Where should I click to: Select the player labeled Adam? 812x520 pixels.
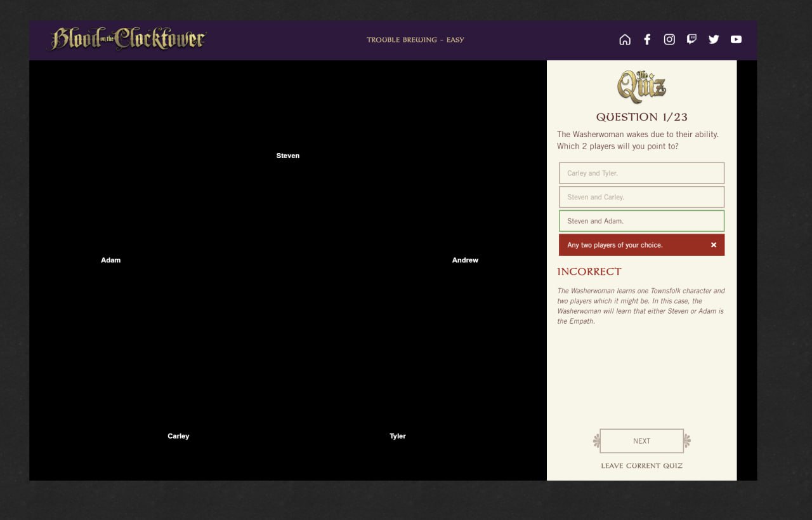(110, 260)
